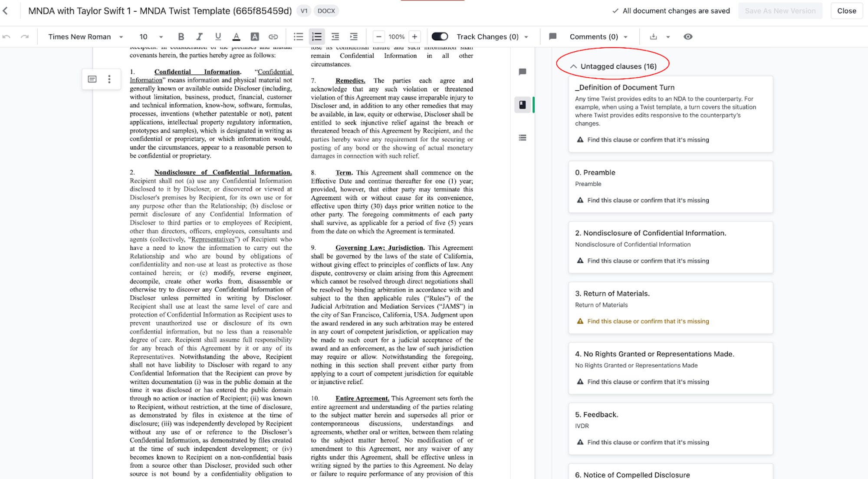This screenshot has height=479, width=868.
Task: Insert a hyperlink
Action: point(273,37)
